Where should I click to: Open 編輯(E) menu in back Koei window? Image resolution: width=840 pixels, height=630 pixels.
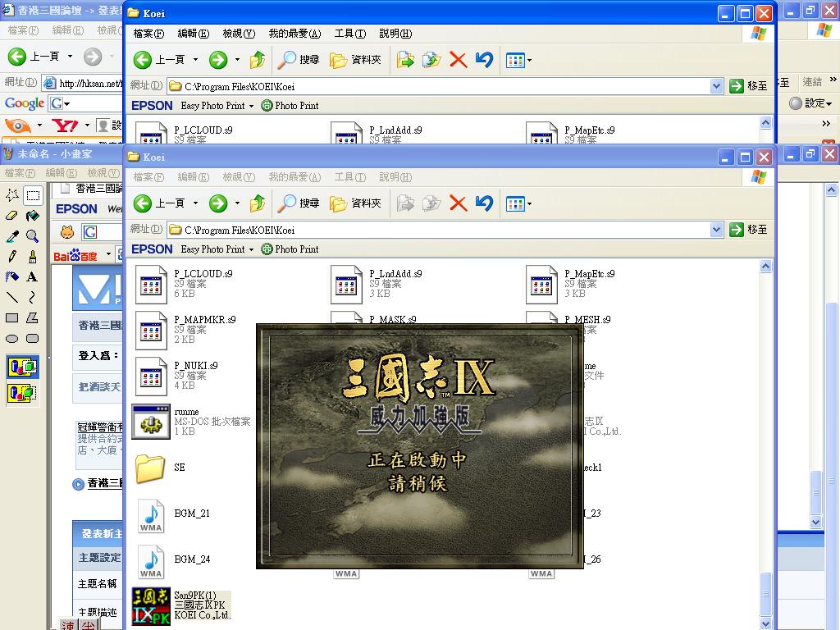click(194, 34)
